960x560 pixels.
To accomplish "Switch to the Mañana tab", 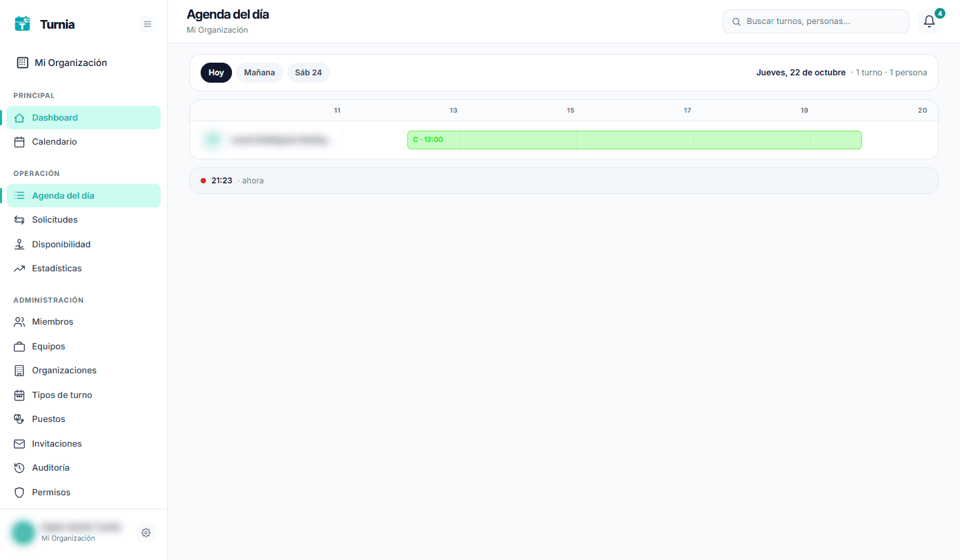I will (x=259, y=73).
